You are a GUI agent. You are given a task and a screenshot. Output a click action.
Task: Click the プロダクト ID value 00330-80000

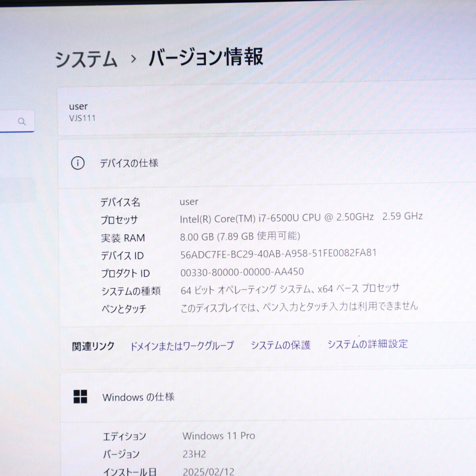pyautogui.click(x=242, y=272)
